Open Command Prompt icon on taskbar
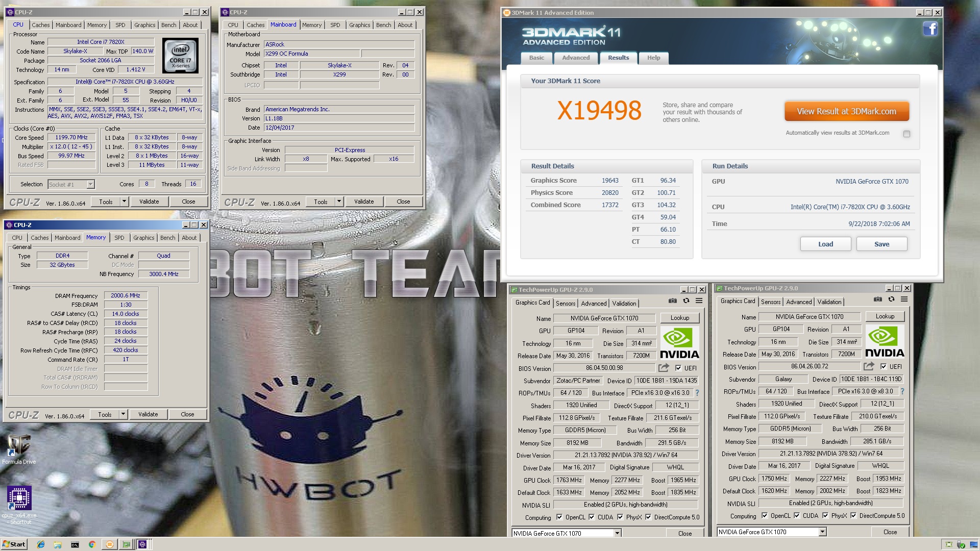Image resolution: width=980 pixels, height=551 pixels. coord(75,544)
